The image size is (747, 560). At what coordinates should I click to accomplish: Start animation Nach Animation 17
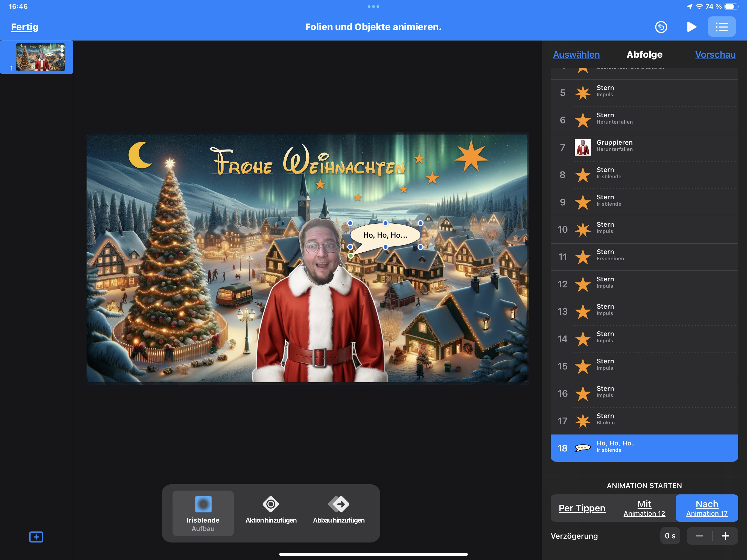tap(707, 508)
